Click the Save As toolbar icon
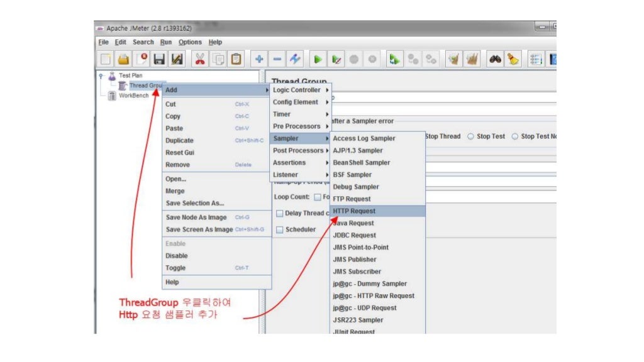The height and width of the screenshot is (362, 644). (x=177, y=60)
